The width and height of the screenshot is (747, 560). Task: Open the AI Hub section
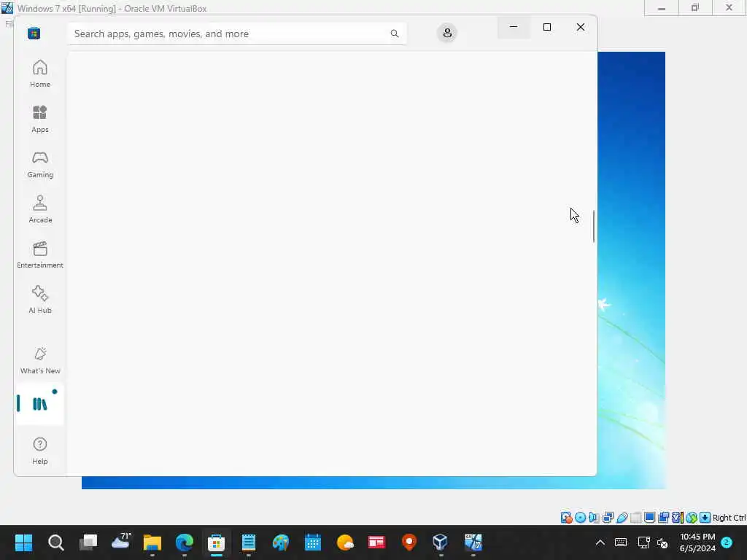(x=40, y=300)
